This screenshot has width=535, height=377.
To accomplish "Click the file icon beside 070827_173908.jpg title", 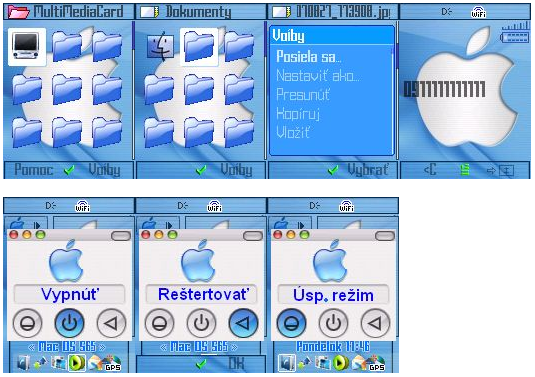I will [x=281, y=12].
